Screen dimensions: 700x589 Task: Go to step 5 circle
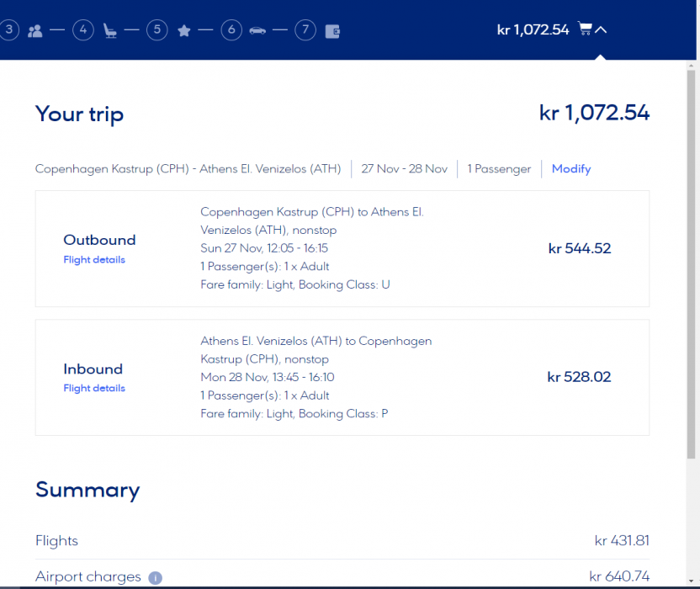[x=156, y=31]
